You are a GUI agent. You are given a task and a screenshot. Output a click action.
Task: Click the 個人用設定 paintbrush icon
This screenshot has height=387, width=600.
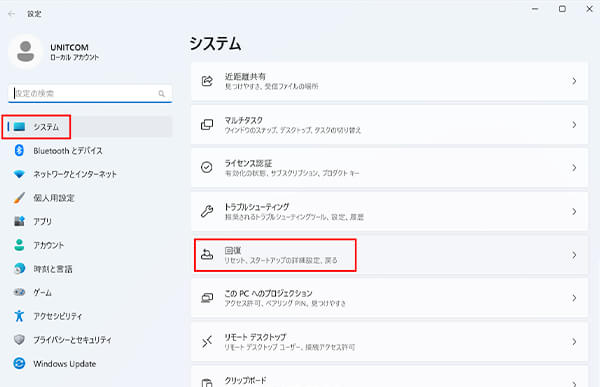click(x=19, y=198)
